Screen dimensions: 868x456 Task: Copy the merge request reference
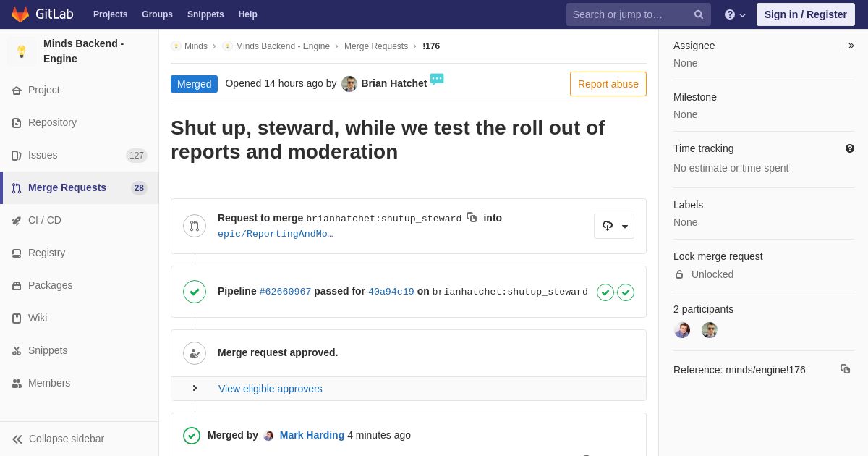coord(845,369)
